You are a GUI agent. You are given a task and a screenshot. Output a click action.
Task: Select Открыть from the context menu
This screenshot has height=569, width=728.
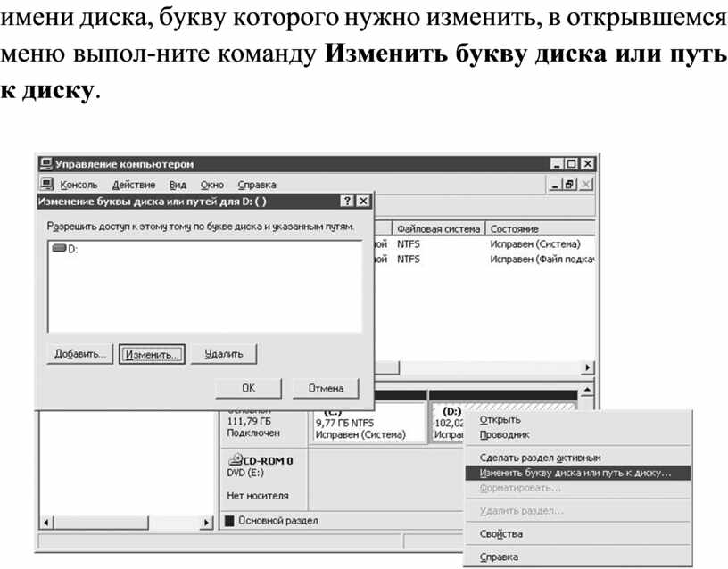[x=500, y=419]
